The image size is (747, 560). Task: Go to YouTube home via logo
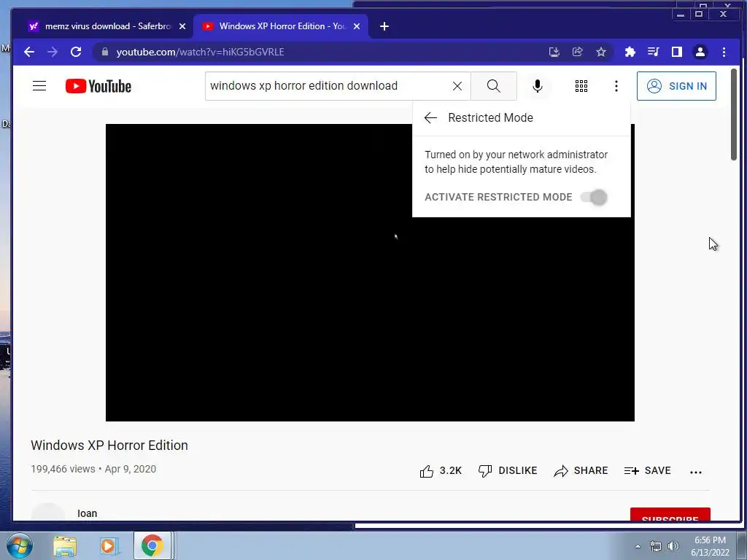pyautogui.click(x=98, y=86)
